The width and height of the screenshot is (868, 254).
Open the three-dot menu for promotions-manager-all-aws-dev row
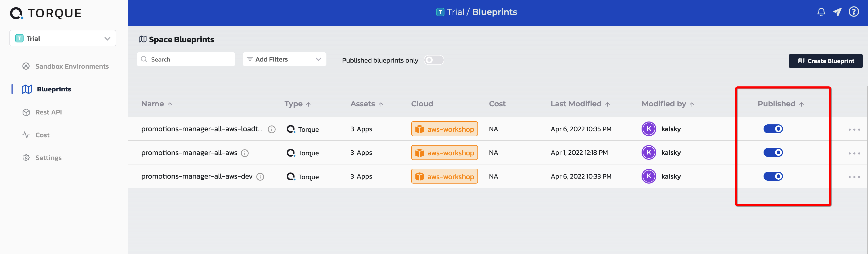point(854,177)
